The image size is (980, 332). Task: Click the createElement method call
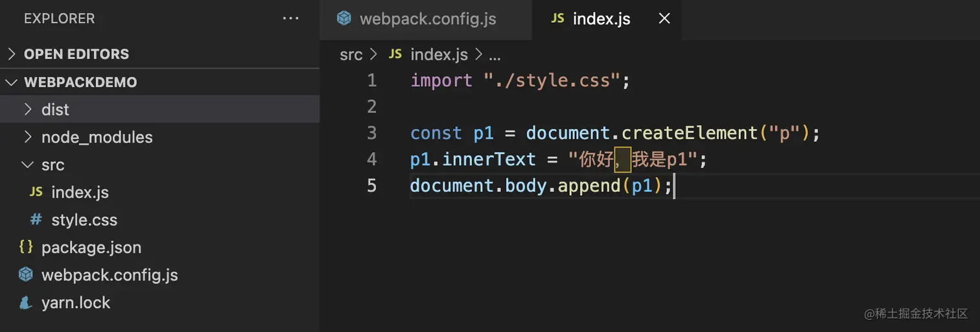[x=690, y=134]
